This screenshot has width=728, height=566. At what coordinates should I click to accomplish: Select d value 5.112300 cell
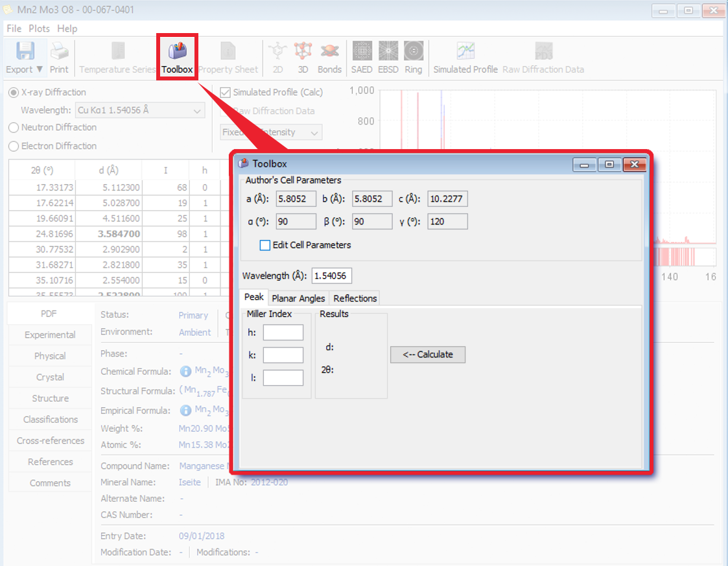point(109,187)
